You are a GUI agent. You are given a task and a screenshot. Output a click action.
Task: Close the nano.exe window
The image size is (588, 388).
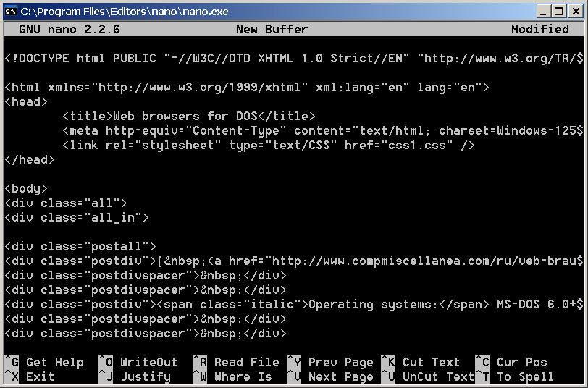click(574, 11)
